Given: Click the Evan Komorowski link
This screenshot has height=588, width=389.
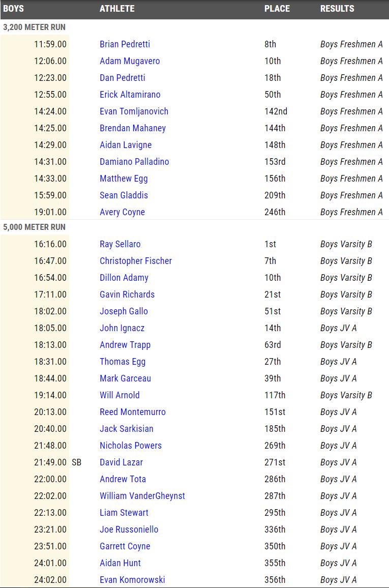Looking at the screenshot, I should coord(132,580).
